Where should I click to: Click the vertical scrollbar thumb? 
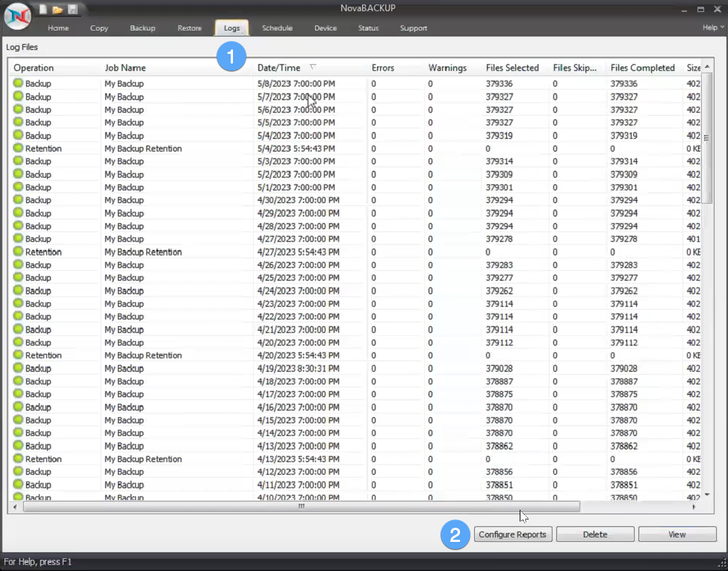click(706, 138)
